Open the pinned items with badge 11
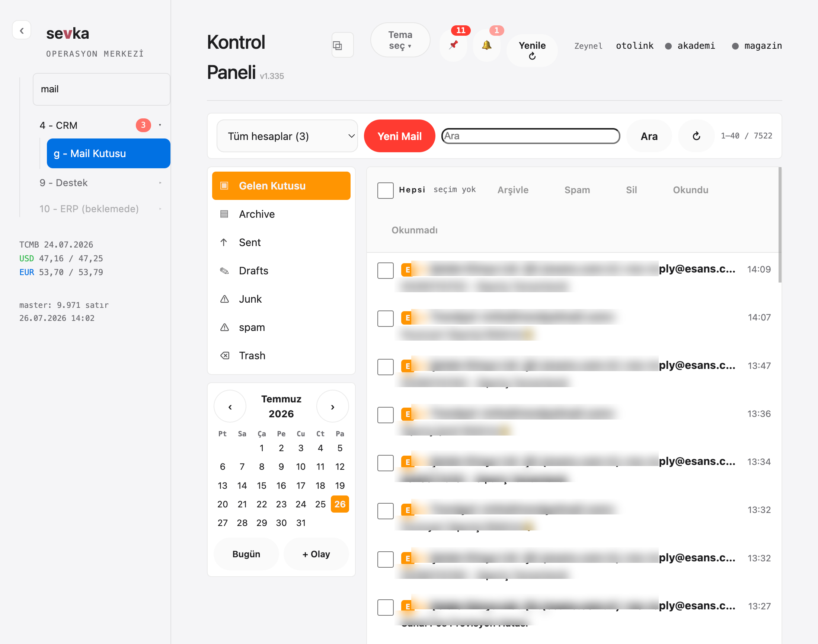Viewport: 818px width, 644px height. 454,45
